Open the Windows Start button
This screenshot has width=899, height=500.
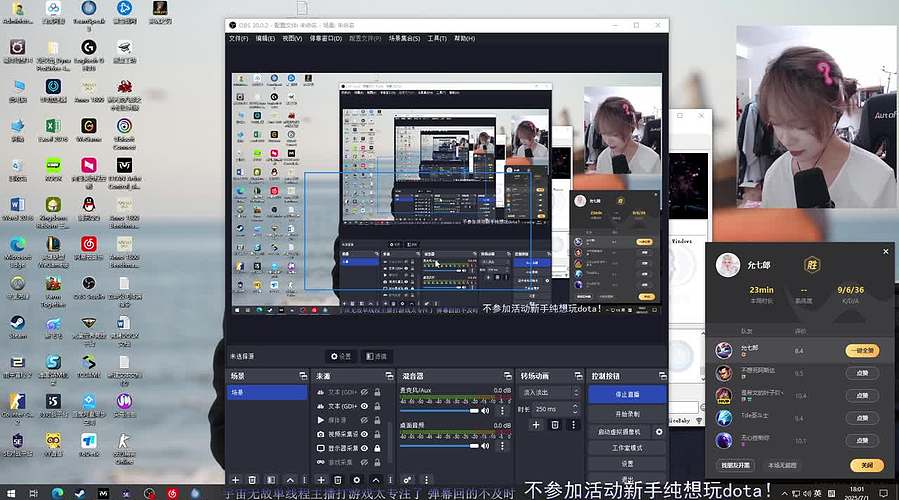11,493
